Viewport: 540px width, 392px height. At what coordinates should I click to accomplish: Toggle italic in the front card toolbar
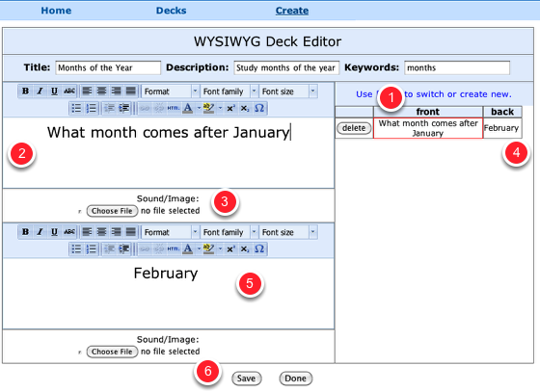coord(40,91)
